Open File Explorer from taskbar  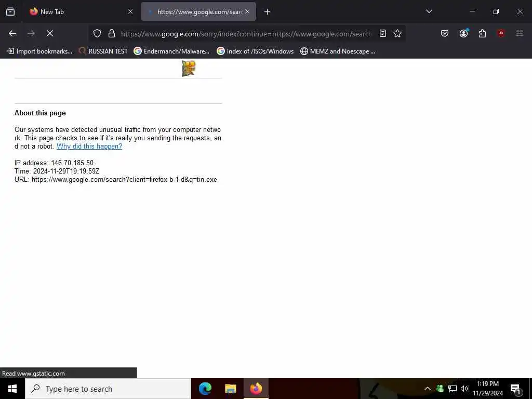pyautogui.click(x=230, y=389)
